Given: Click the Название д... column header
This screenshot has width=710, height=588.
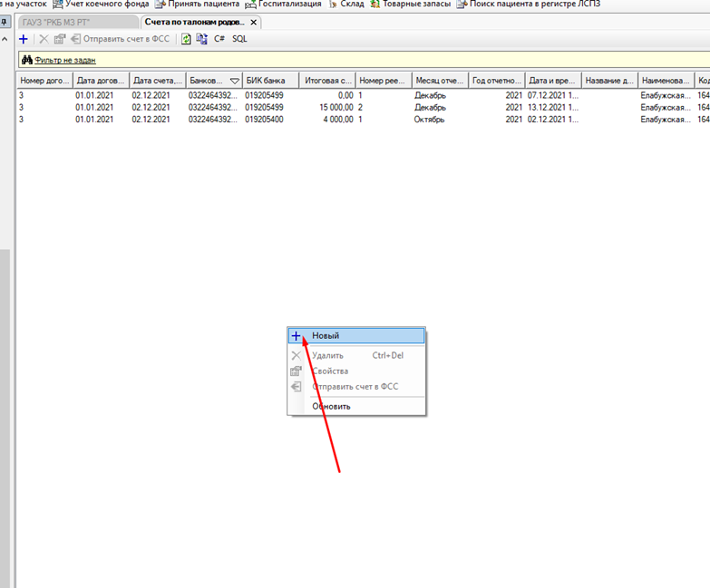Looking at the screenshot, I should (609, 81).
